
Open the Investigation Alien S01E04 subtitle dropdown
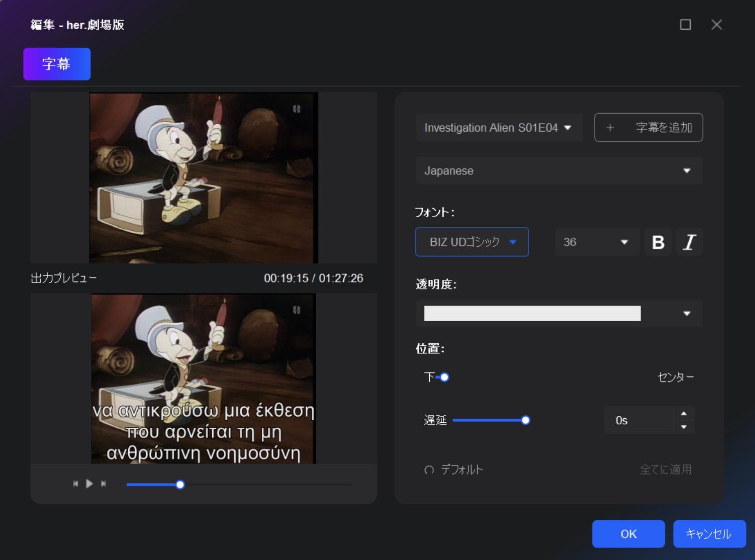coord(499,128)
